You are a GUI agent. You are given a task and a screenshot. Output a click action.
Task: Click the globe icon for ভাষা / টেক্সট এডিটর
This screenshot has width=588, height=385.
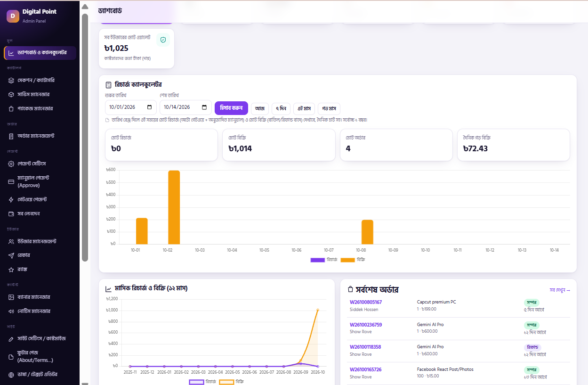(11, 375)
